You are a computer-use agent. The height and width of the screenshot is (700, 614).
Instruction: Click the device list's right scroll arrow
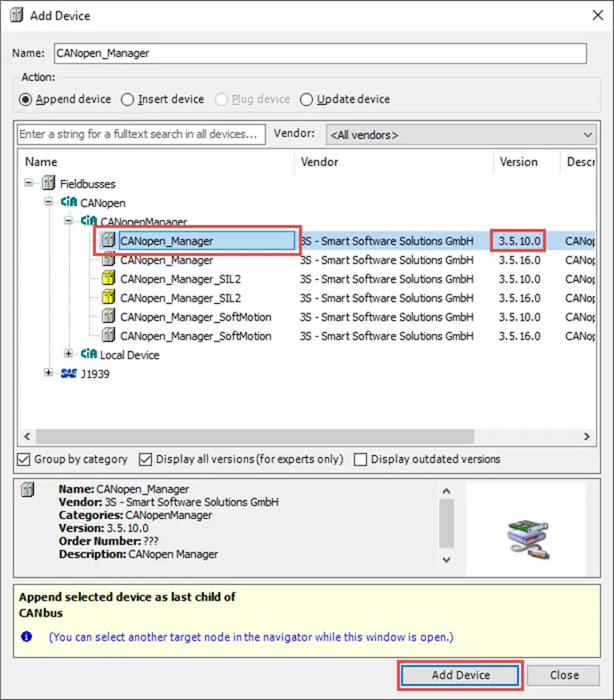pyautogui.click(x=587, y=436)
